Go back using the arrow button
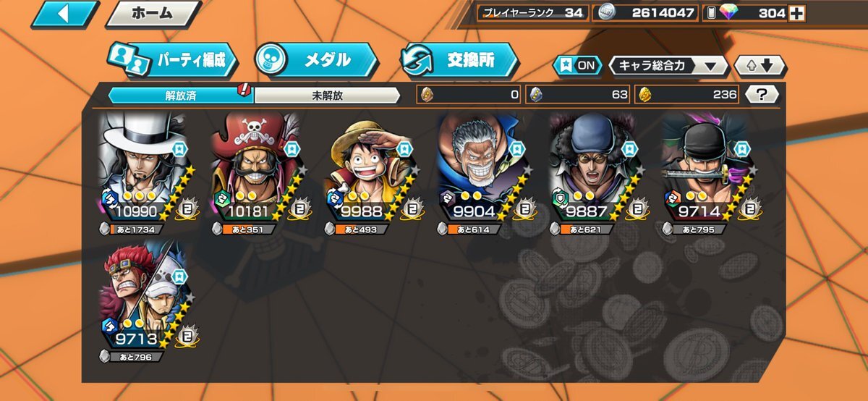This screenshot has height=401, width=868. (x=65, y=13)
